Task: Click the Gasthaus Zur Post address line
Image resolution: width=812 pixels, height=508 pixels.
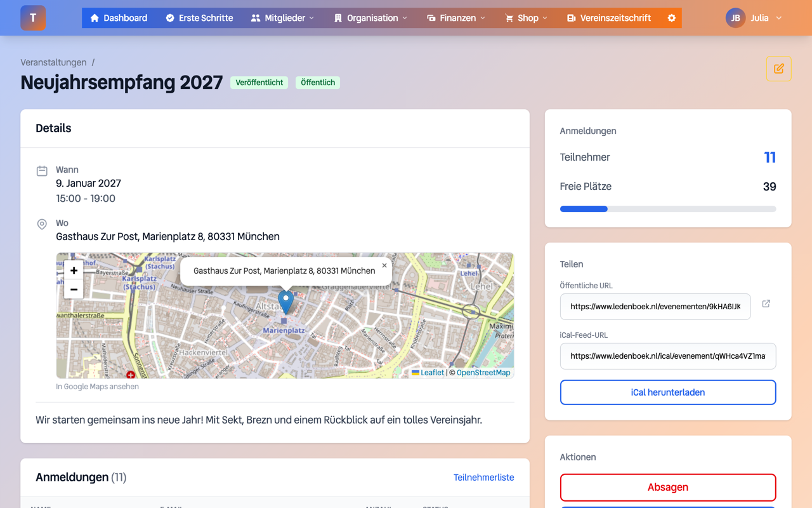Action: click(167, 237)
